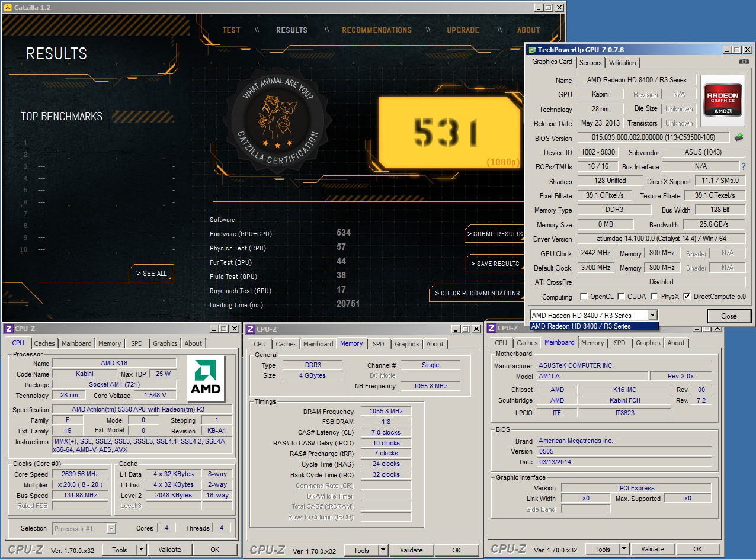Click the 531 score panel
Image resolution: width=756 pixels, height=559 pixels.
[x=450, y=133]
